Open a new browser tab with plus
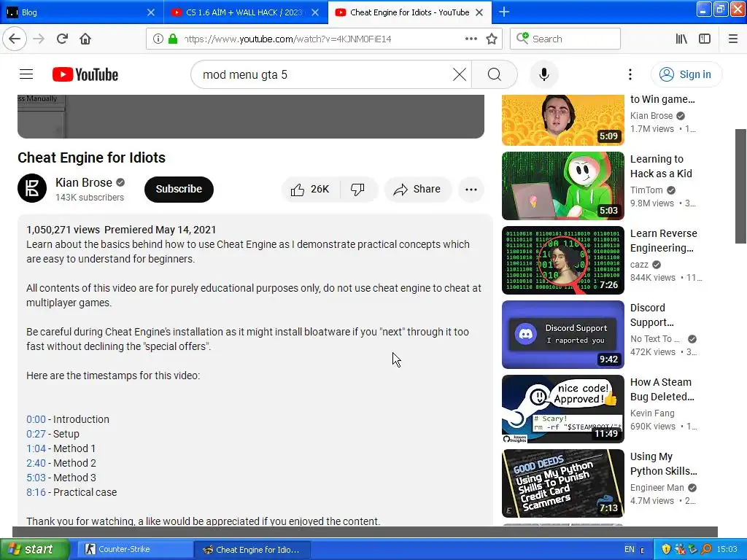The width and height of the screenshot is (747, 560). pyautogui.click(x=503, y=12)
